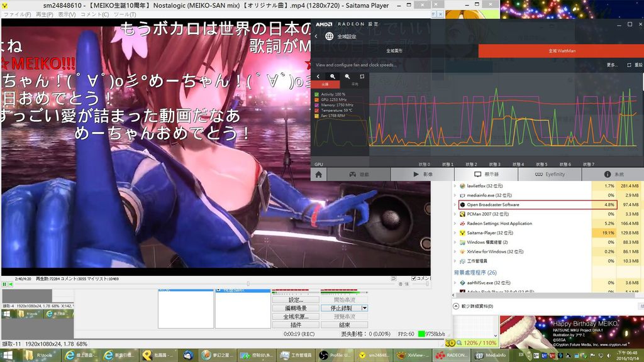Open the 影像 video tab in Radeon
The height and width of the screenshot is (362, 644).
tap(422, 175)
